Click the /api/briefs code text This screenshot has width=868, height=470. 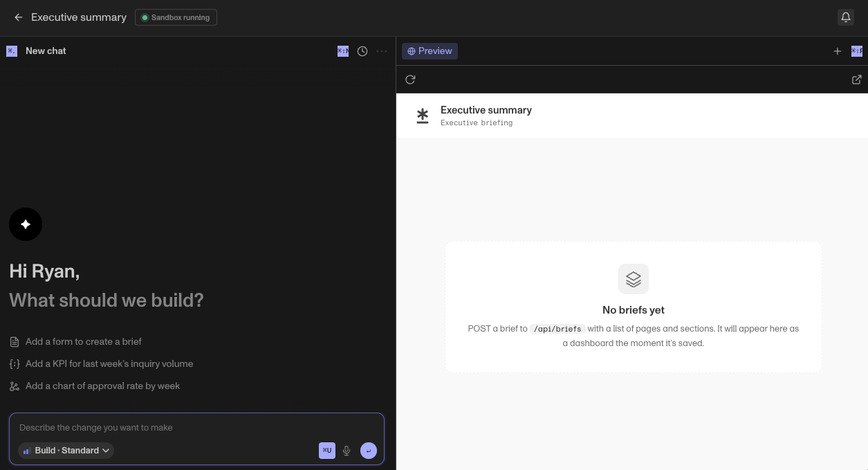[x=557, y=329]
